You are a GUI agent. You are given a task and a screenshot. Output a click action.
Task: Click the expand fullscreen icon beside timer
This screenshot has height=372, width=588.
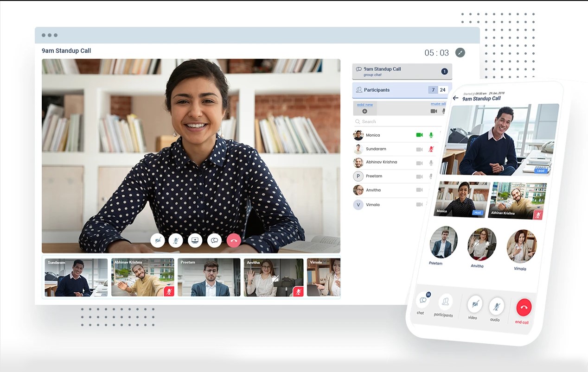[x=460, y=52]
